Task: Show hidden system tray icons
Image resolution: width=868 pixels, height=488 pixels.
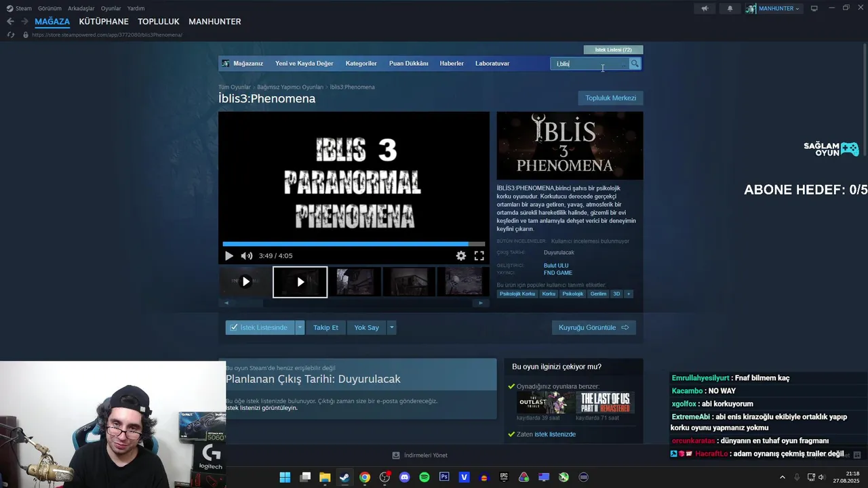Action: point(782,477)
